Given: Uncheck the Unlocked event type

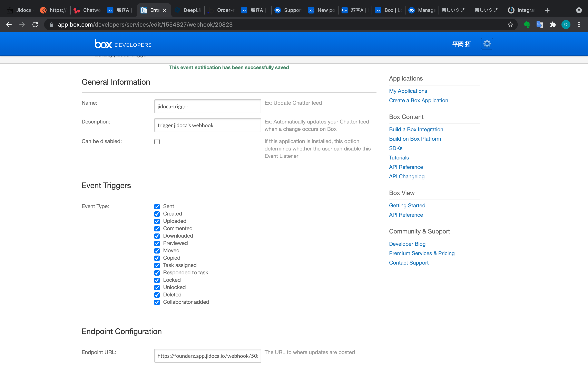Looking at the screenshot, I should tap(157, 287).
